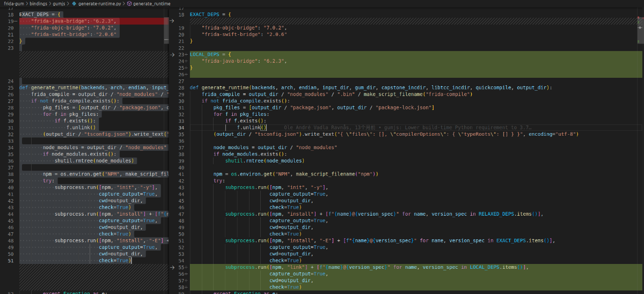Screen dimensions: 644x294
Task: Click "check=True)" on right pane line 58
Action: 286,287
